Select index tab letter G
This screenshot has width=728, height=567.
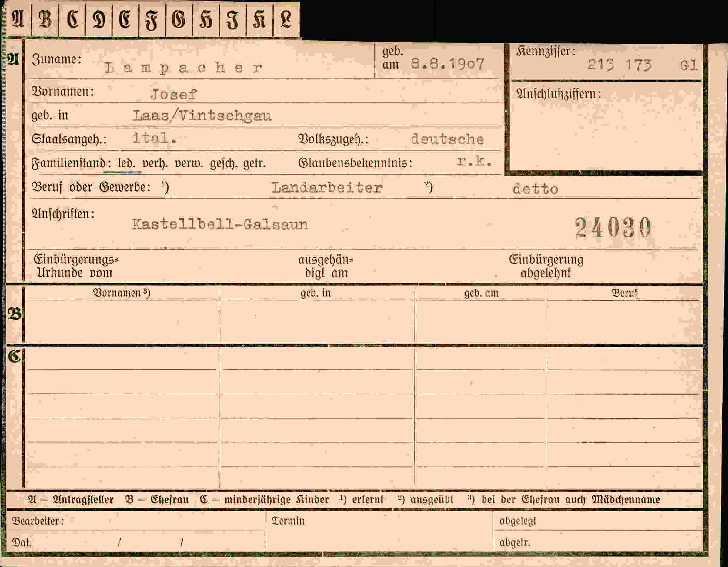pyautogui.click(x=179, y=19)
